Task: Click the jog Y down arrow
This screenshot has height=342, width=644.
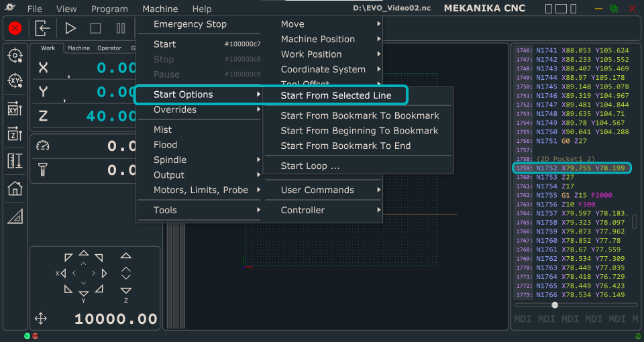Action: coord(84,294)
